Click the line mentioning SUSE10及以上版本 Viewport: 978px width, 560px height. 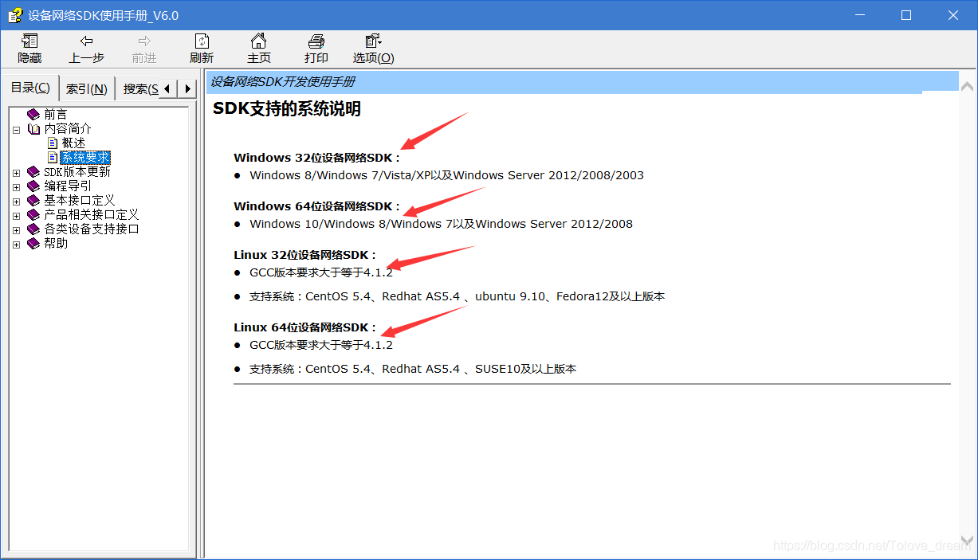point(413,369)
